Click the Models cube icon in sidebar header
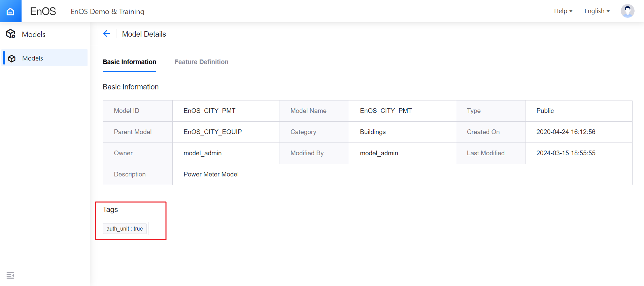Screen dimensions: 644x286 [x=11, y=34]
